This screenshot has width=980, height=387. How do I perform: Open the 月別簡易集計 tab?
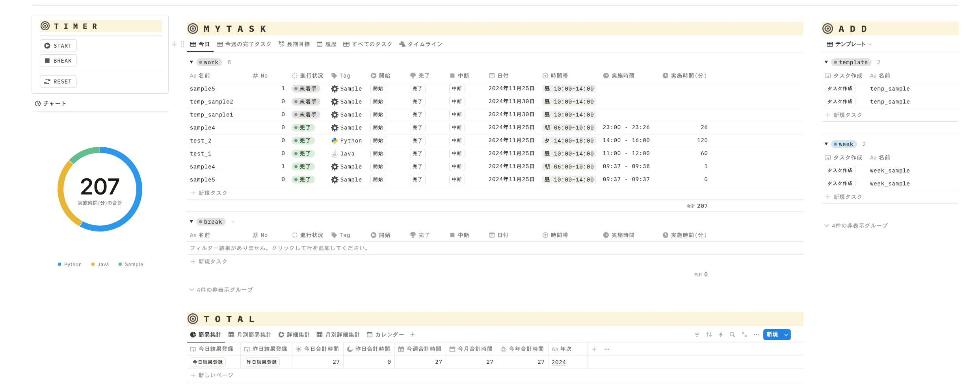[250, 335]
